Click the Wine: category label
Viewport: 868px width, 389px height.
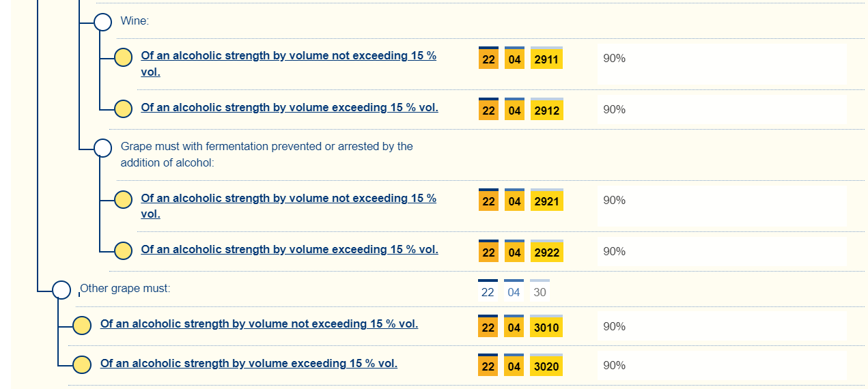[135, 20]
